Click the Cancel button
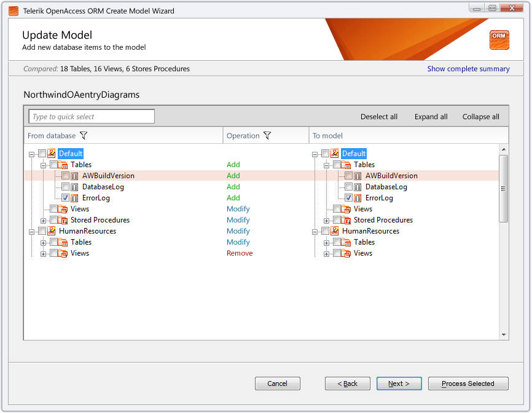 coord(278,383)
